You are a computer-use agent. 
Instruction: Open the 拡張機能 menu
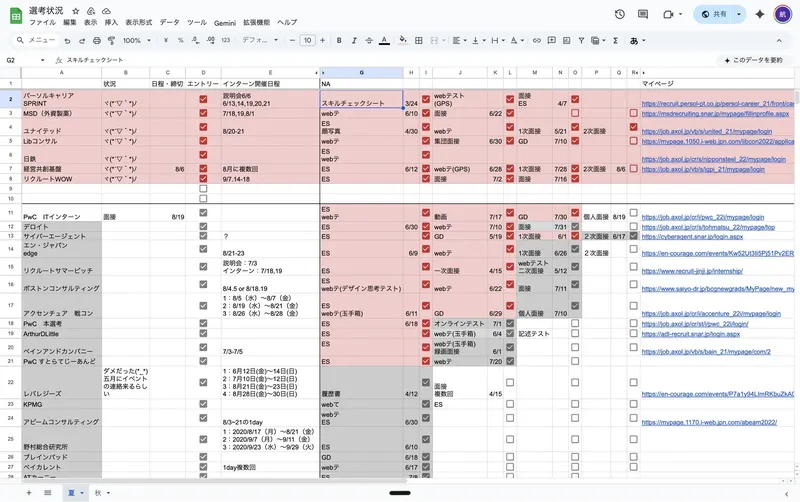tap(256, 22)
